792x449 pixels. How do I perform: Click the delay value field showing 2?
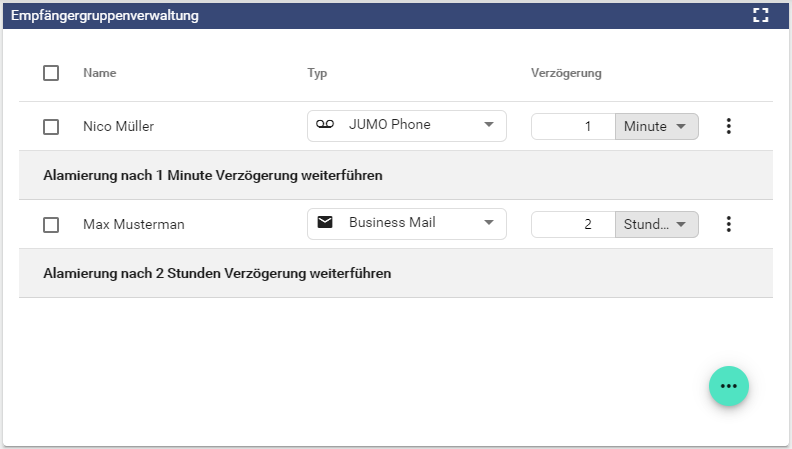[573, 224]
